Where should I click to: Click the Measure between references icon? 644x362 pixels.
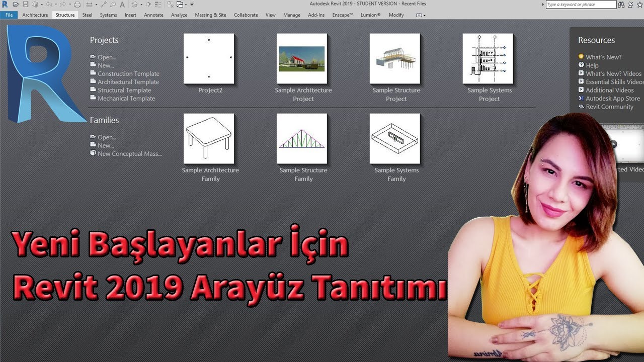pos(89,4)
